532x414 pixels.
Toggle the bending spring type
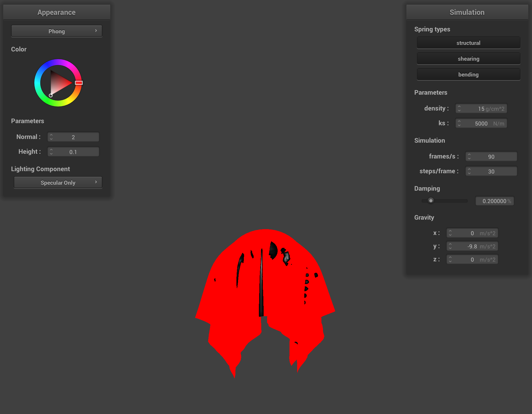click(x=468, y=74)
